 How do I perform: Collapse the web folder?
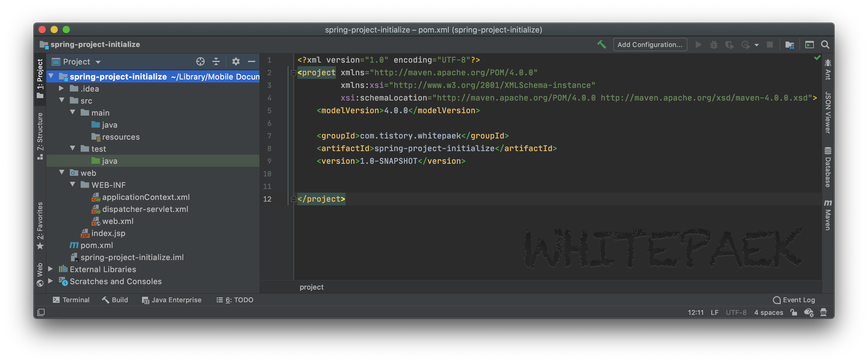coord(62,172)
